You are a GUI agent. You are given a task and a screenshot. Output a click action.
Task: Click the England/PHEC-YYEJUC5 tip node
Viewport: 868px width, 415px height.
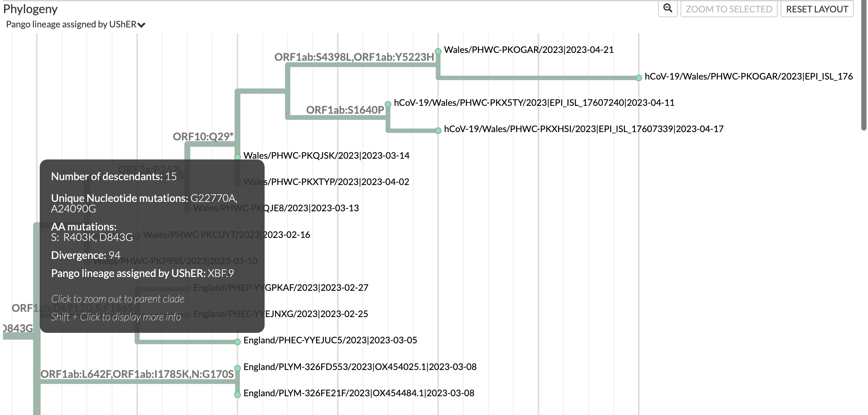click(237, 341)
